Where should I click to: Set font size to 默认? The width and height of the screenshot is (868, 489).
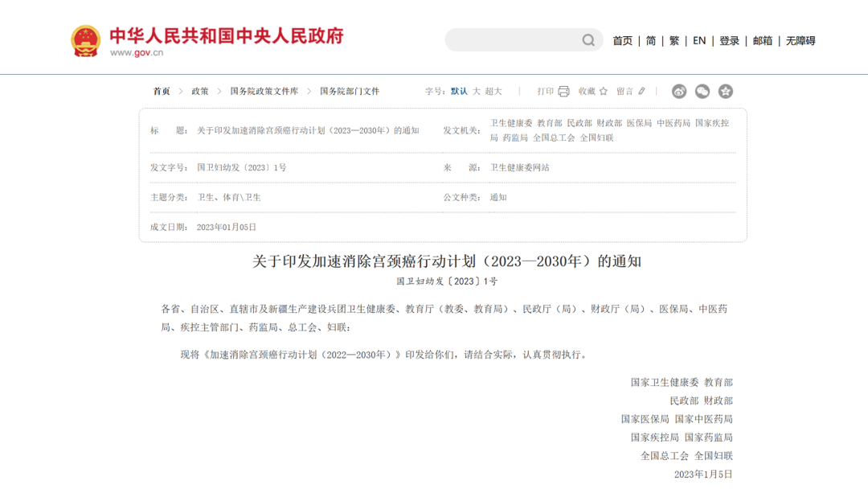459,92
